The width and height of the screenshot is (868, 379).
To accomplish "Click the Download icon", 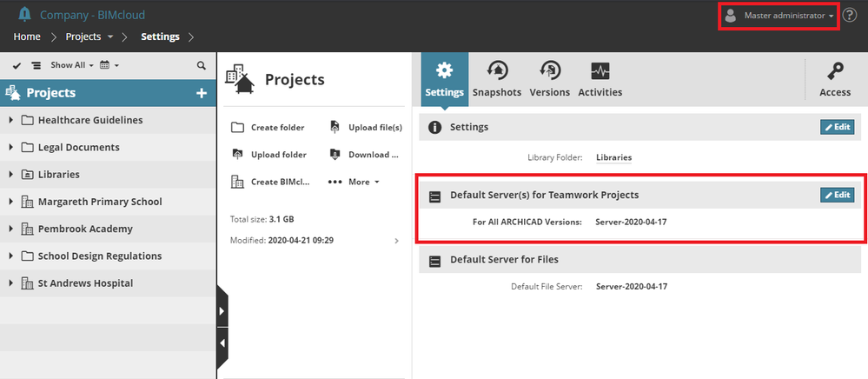I will 335,155.
